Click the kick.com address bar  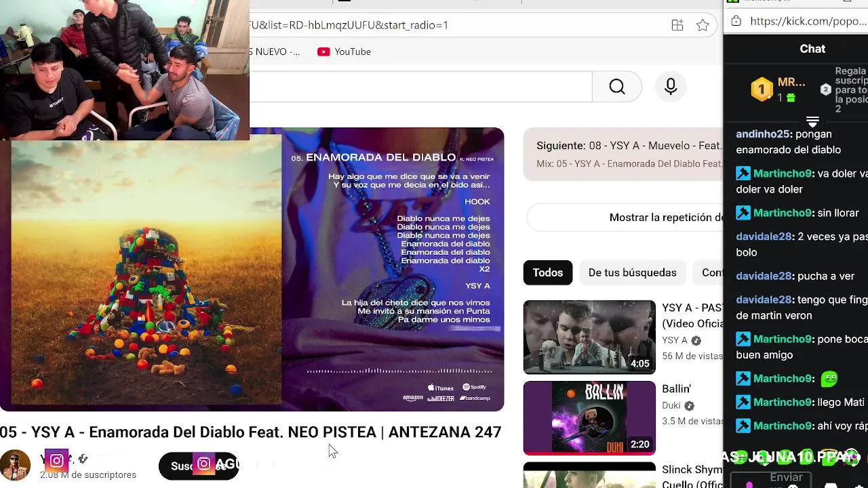pos(808,21)
